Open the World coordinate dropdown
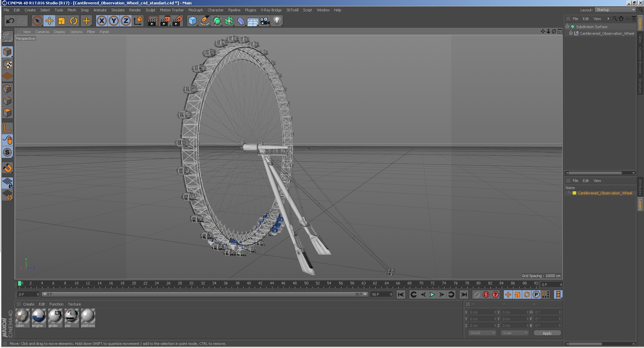The height and width of the screenshot is (348, 644). [x=482, y=333]
